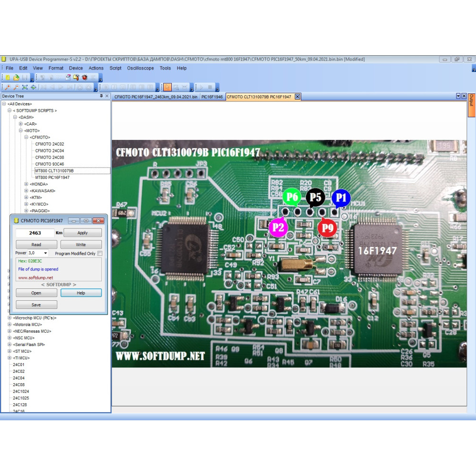Click the New file toolbar icon
The height and width of the screenshot is (476, 476).
(8, 78)
